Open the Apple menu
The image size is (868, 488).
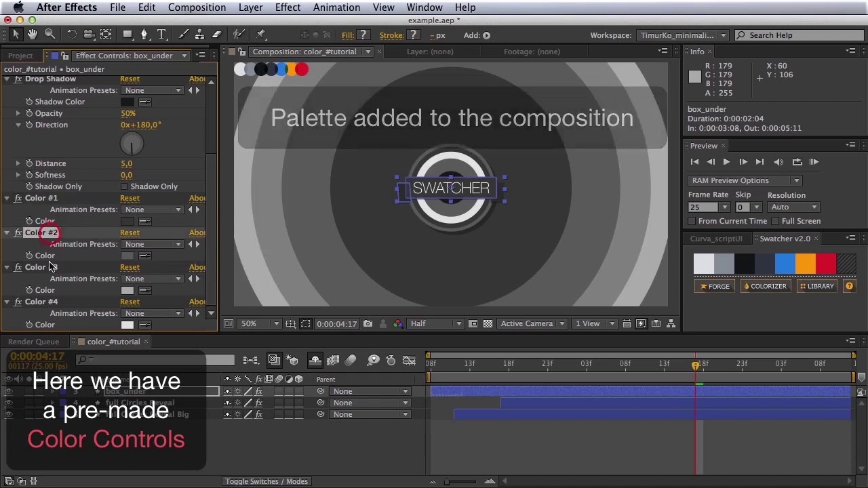click(x=18, y=7)
